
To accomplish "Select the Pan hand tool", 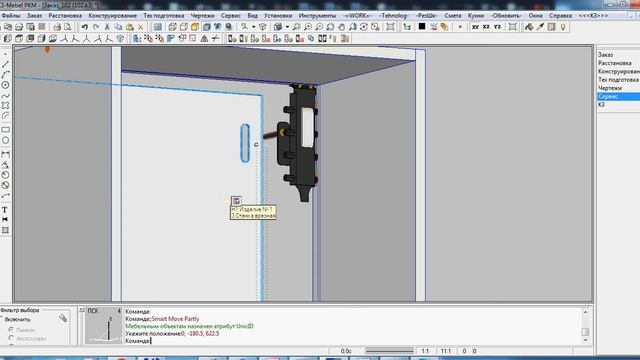I will (x=341, y=27).
